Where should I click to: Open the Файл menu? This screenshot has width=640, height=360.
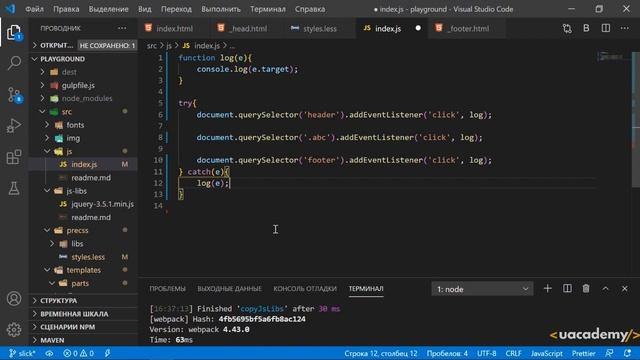(x=34, y=9)
